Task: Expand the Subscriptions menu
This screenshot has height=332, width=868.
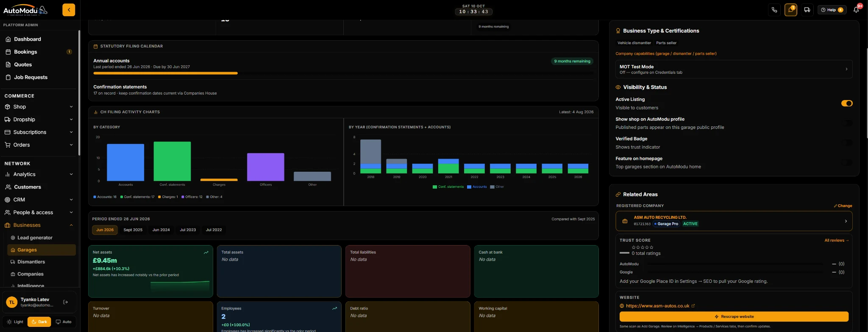Action: coord(39,132)
